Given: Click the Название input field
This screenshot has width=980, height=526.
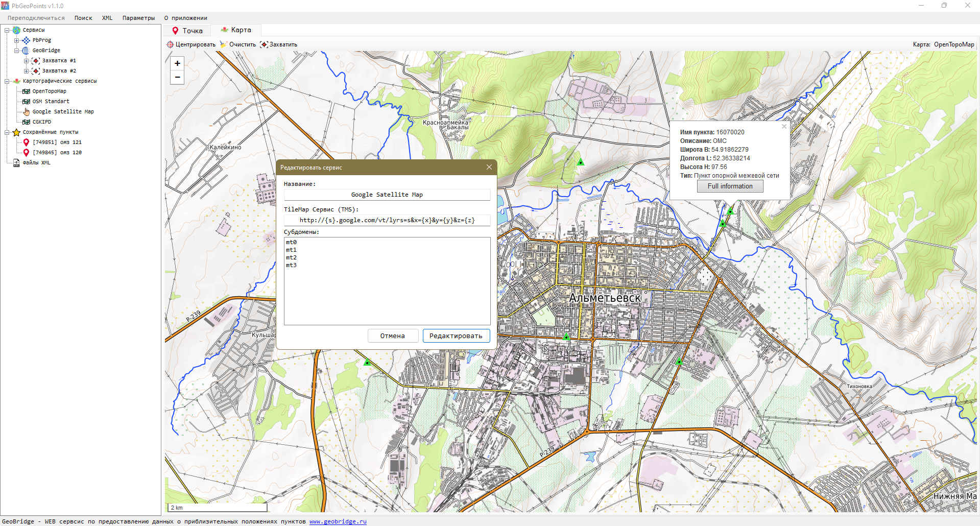Looking at the screenshot, I should (x=387, y=195).
